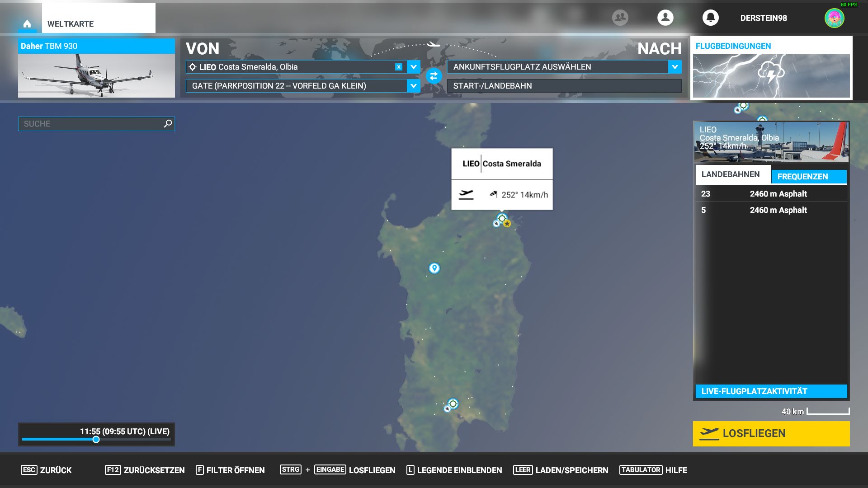The image size is (868, 488).
Task: Open the multiplayer friends group icon
Action: pos(620,18)
